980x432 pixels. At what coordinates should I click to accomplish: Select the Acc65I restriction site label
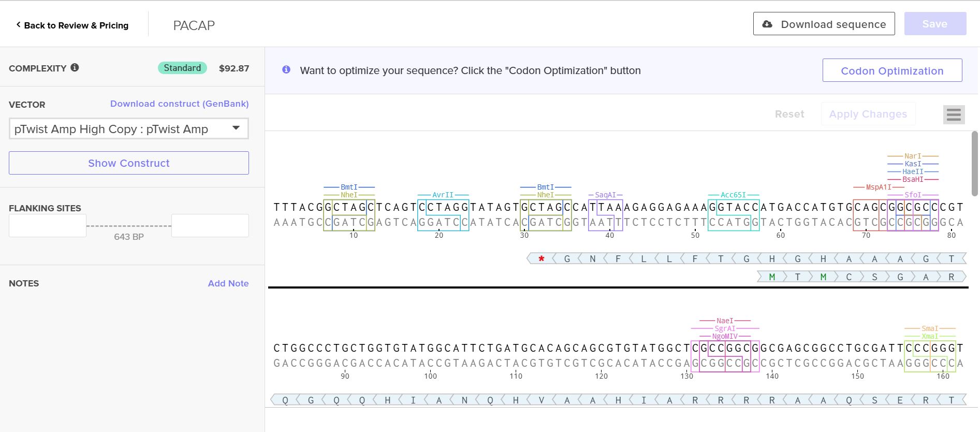pyautogui.click(x=733, y=195)
